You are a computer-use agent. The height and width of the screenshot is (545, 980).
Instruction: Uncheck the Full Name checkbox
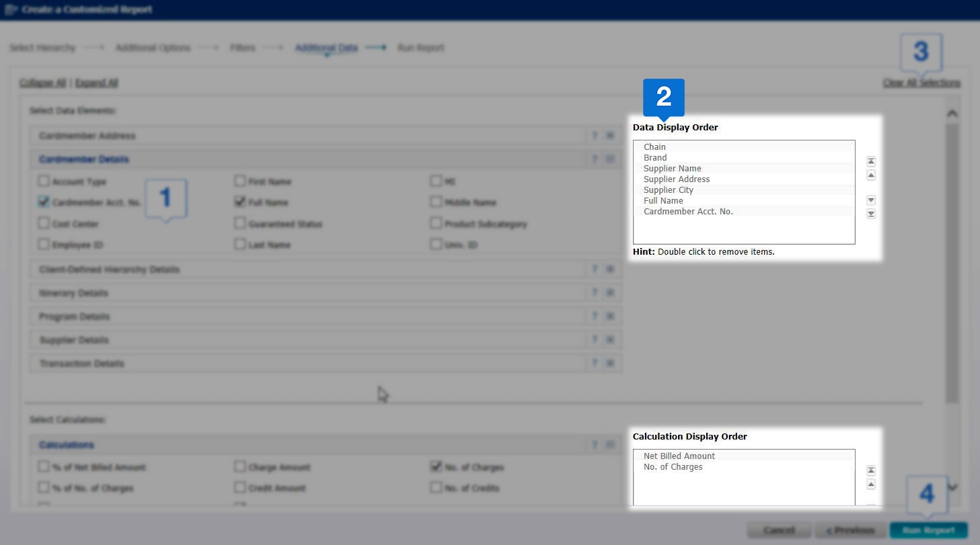(240, 202)
